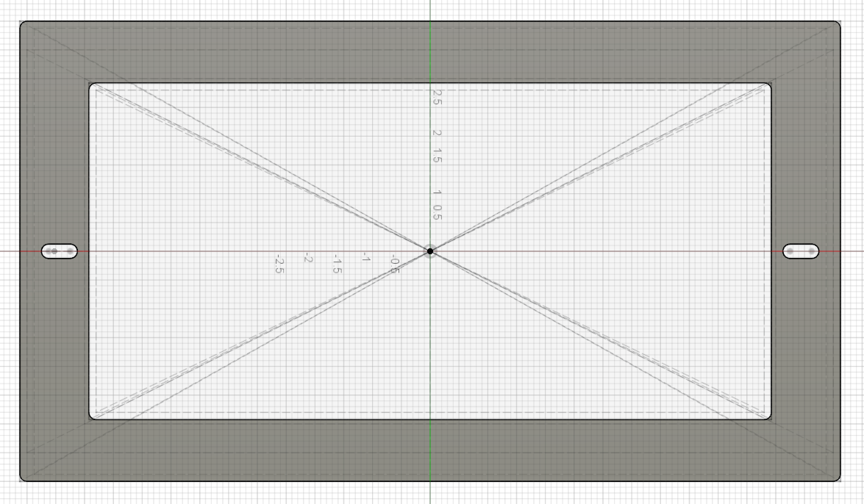Click the -2 label on horizontal axis

[x=308, y=259]
